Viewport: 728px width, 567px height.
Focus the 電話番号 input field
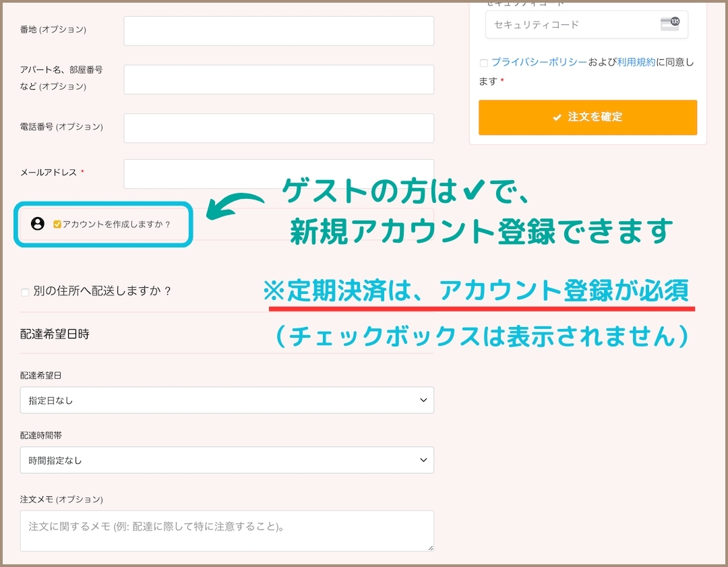tap(278, 127)
